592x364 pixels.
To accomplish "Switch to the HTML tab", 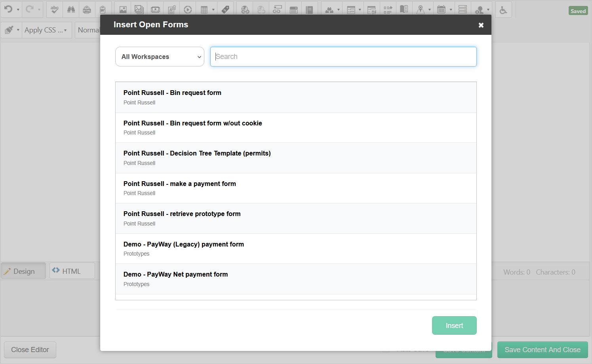I will click(72, 271).
